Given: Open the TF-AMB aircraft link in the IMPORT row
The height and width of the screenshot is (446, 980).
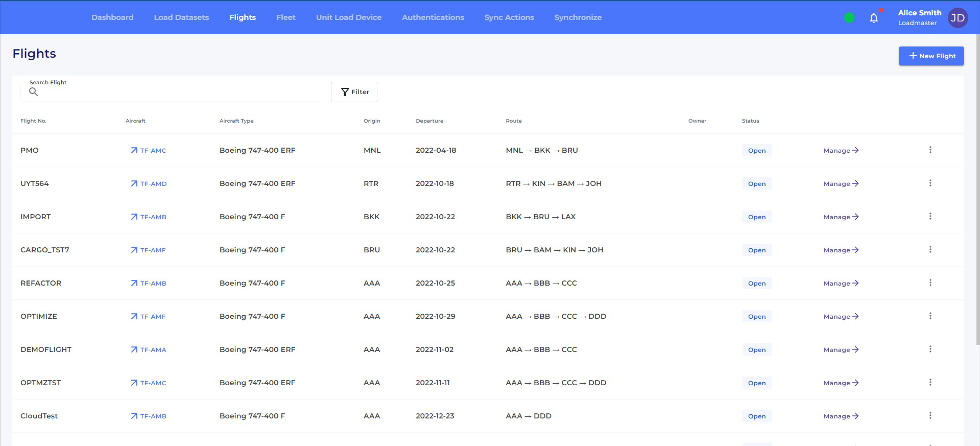Looking at the screenshot, I should pyautogui.click(x=149, y=217).
